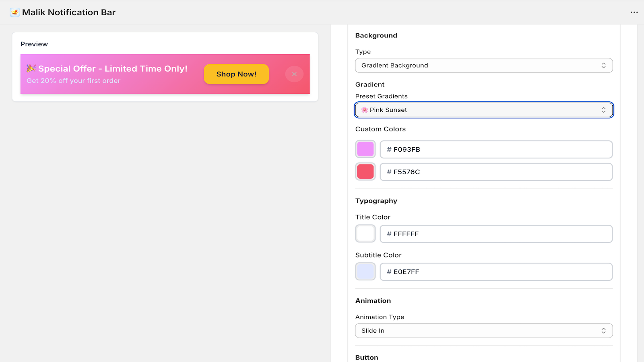Click the Special Offer title in the preview
The height and width of the screenshot is (362, 644).
coord(113,68)
